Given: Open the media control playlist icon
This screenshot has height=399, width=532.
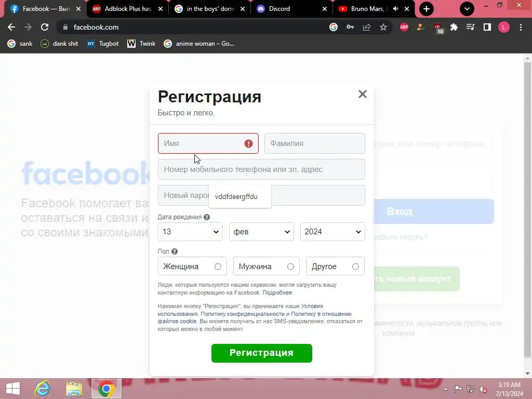Looking at the screenshot, I should 470,27.
